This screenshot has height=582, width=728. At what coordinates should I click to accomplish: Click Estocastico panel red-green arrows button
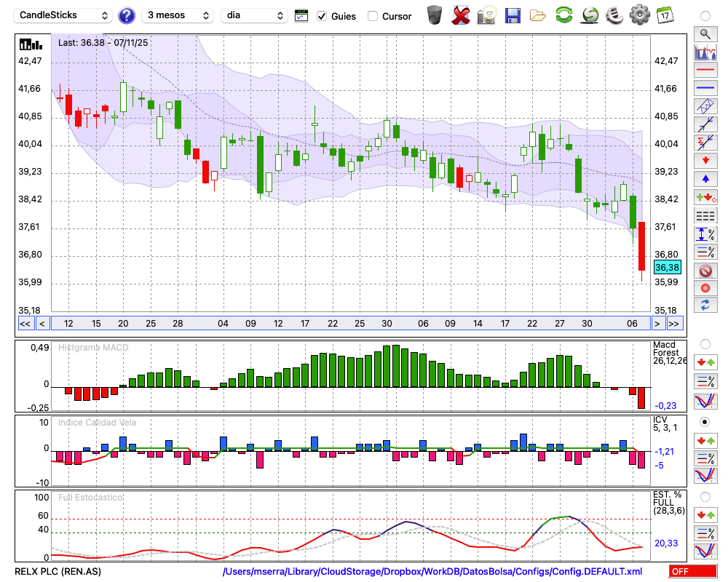click(x=705, y=514)
